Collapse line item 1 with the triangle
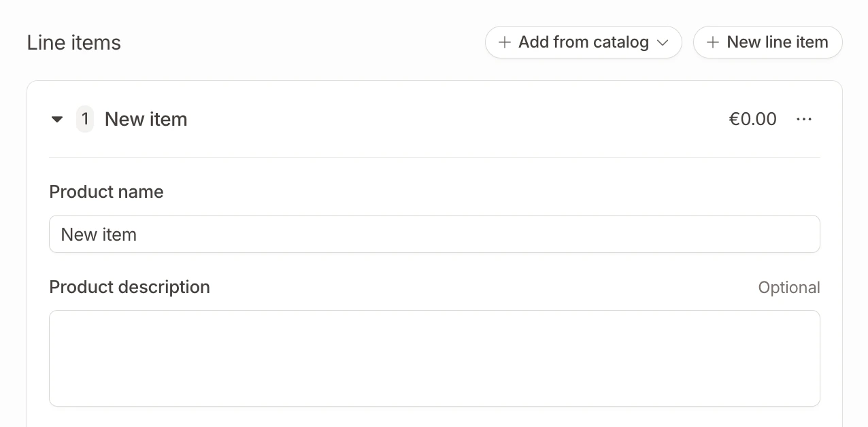This screenshot has width=868, height=427. coord(57,120)
